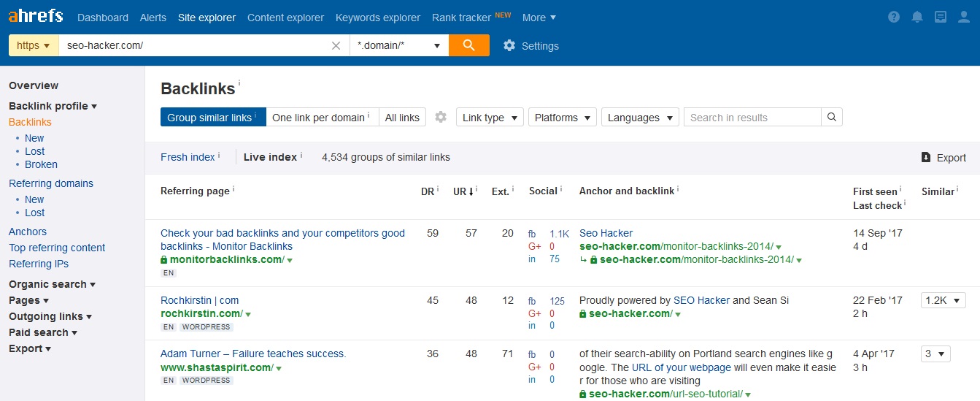Open Referring domains in sidebar
Viewport: 980px width, 401px height.
[x=51, y=183]
